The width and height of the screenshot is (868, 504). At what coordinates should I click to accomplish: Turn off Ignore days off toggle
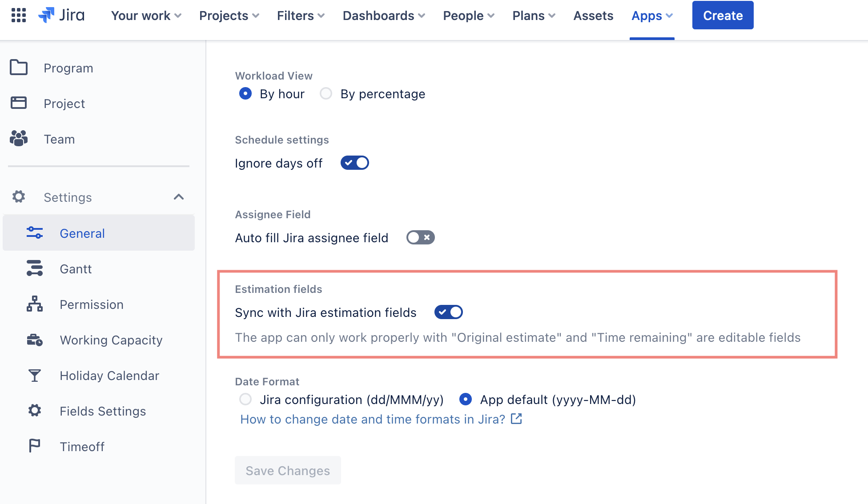354,163
